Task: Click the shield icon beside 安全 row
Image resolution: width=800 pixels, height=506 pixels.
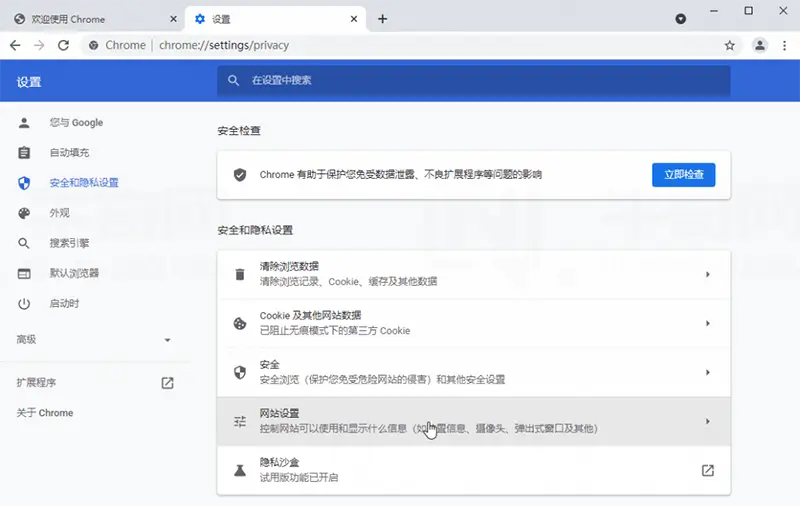Action: 240,372
